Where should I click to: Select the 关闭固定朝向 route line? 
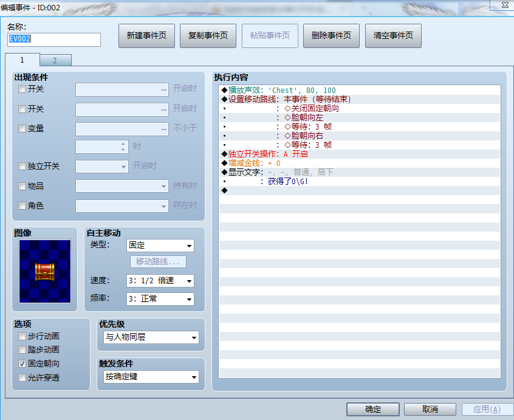point(360,109)
